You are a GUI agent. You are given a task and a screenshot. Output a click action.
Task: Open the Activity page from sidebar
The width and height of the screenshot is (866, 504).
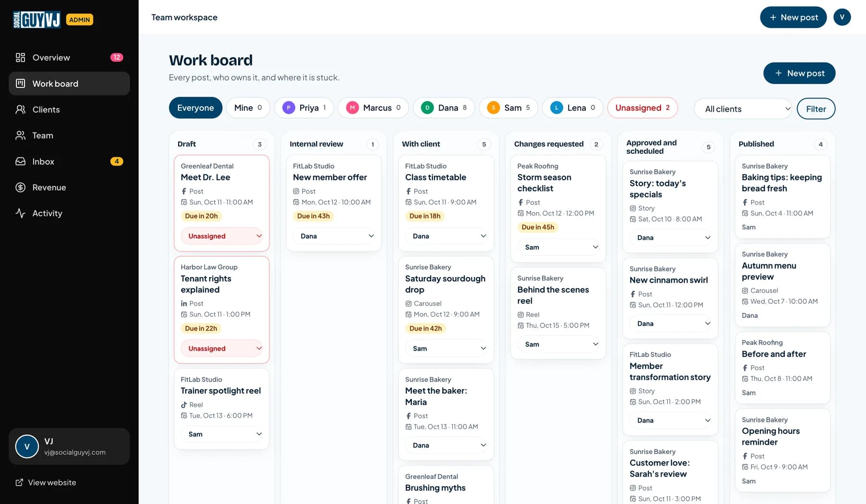click(x=69, y=213)
